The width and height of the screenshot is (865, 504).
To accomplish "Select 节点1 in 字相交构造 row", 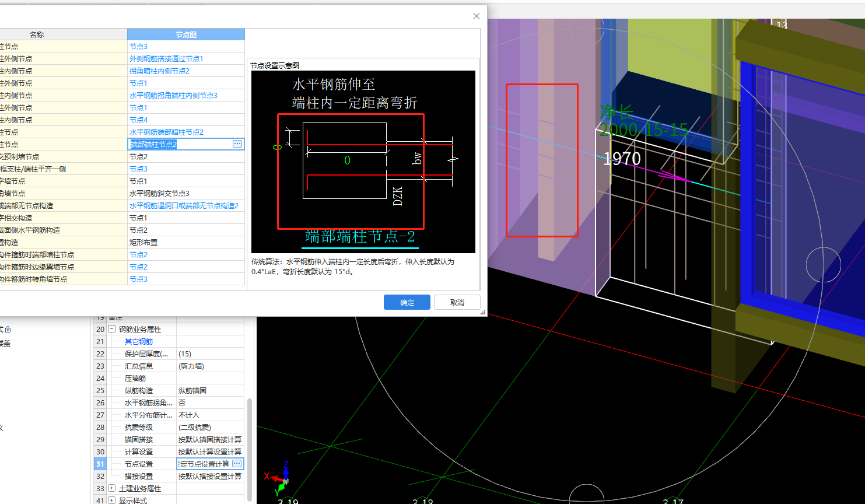I will pyautogui.click(x=186, y=218).
